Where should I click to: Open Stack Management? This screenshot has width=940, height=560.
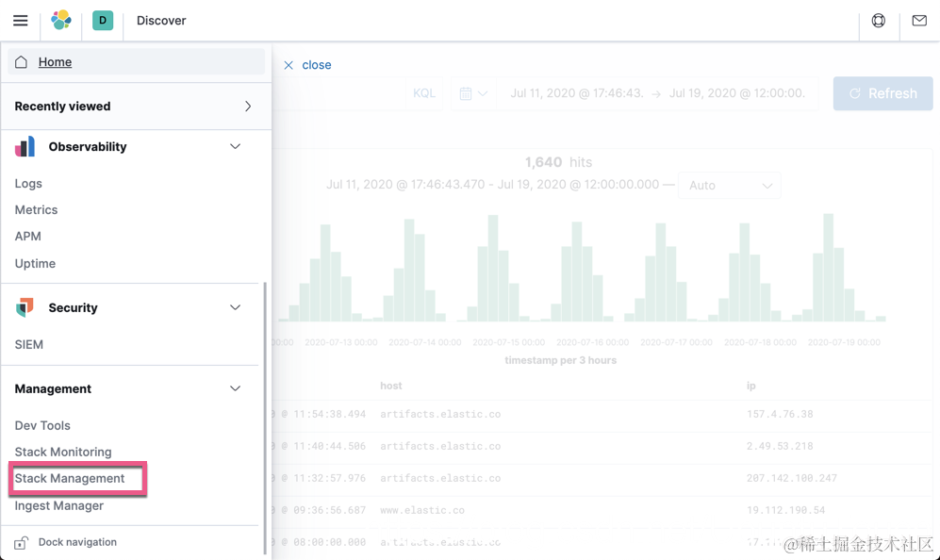coord(70,479)
